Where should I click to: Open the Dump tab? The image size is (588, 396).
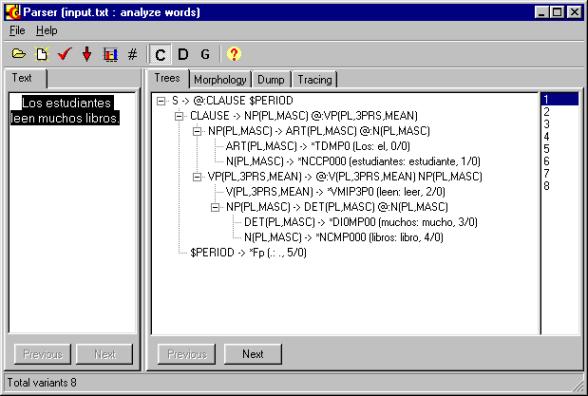271,80
